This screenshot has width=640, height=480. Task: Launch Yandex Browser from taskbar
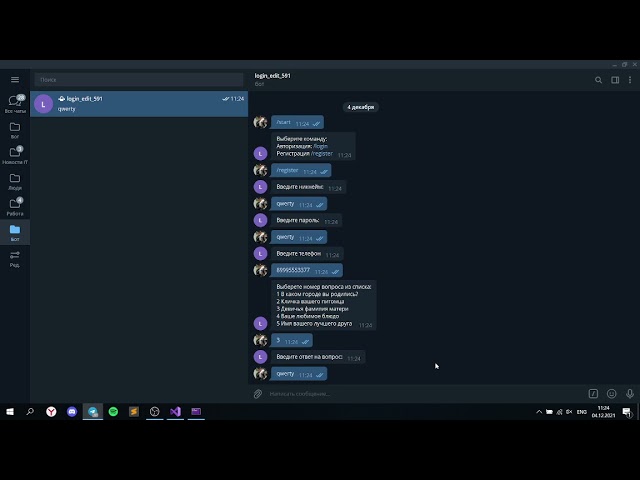(x=51, y=411)
